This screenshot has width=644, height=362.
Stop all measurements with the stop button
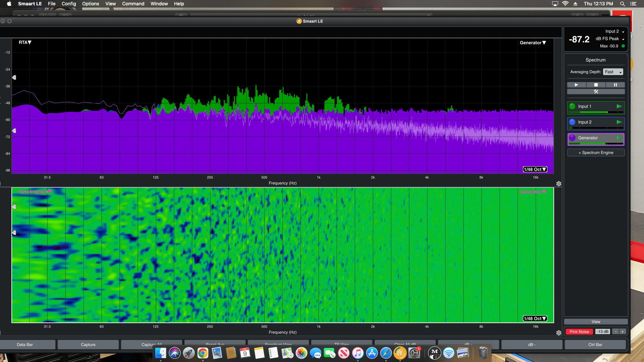pyautogui.click(x=596, y=85)
